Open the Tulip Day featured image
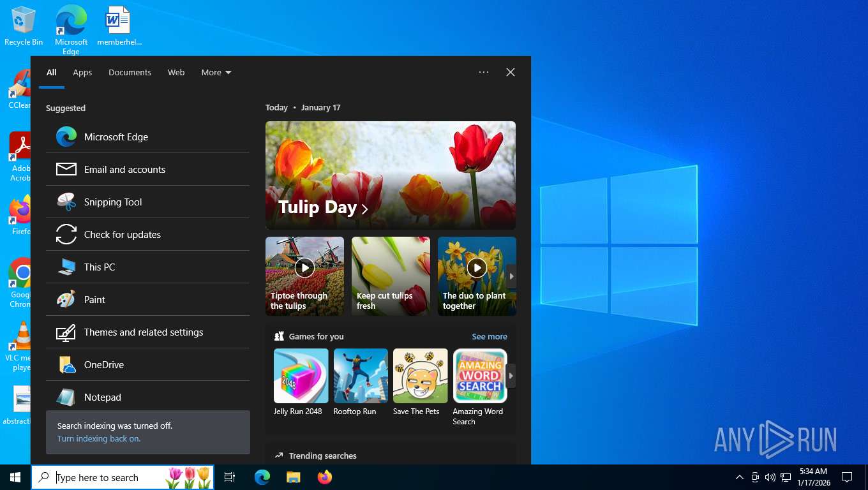This screenshot has width=868, height=490. 391,175
